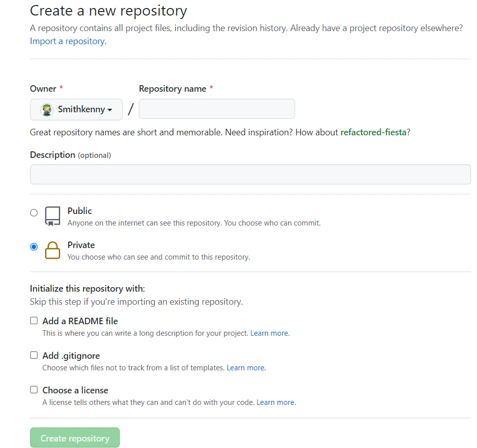This screenshot has height=448, width=477.
Task: Open Learn more link for README
Action: 270,333
